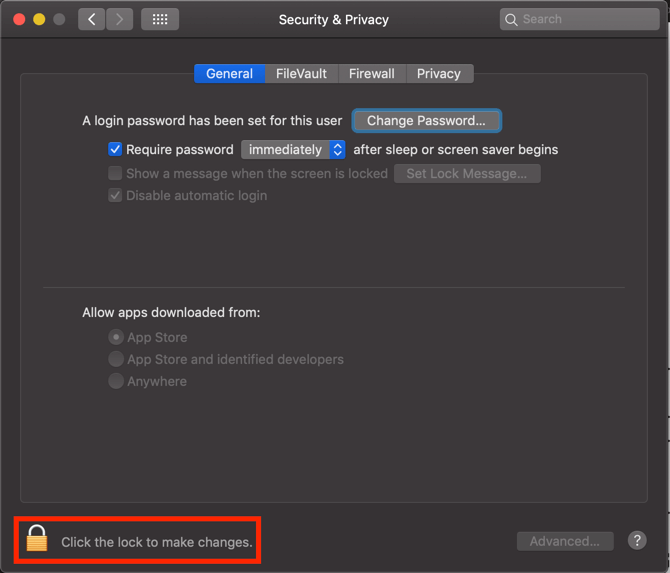This screenshot has width=670, height=573.
Task: Open the immediately password delay dropdown
Action: pyautogui.click(x=293, y=150)
